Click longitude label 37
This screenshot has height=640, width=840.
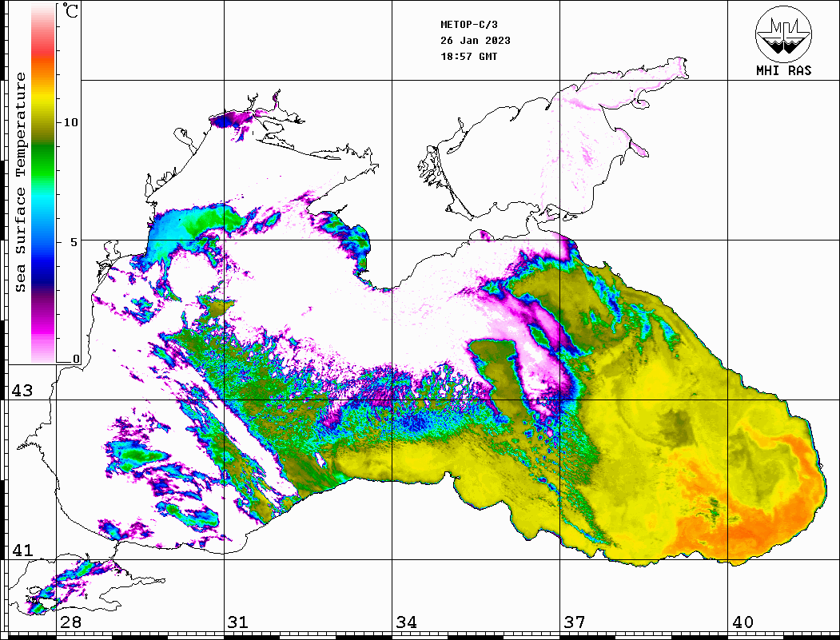(575, 622)
